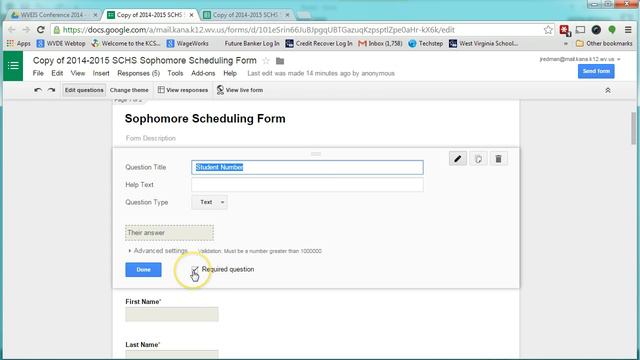The image size is (640, 360).
Task: Open the Responses (5) menu
Action: tap(138, 73)
